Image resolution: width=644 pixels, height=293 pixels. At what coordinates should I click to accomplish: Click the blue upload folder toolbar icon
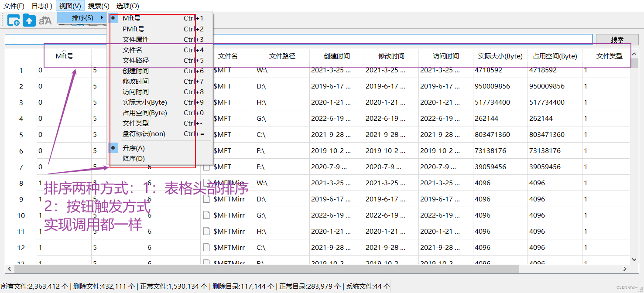(x=29, y=20)
